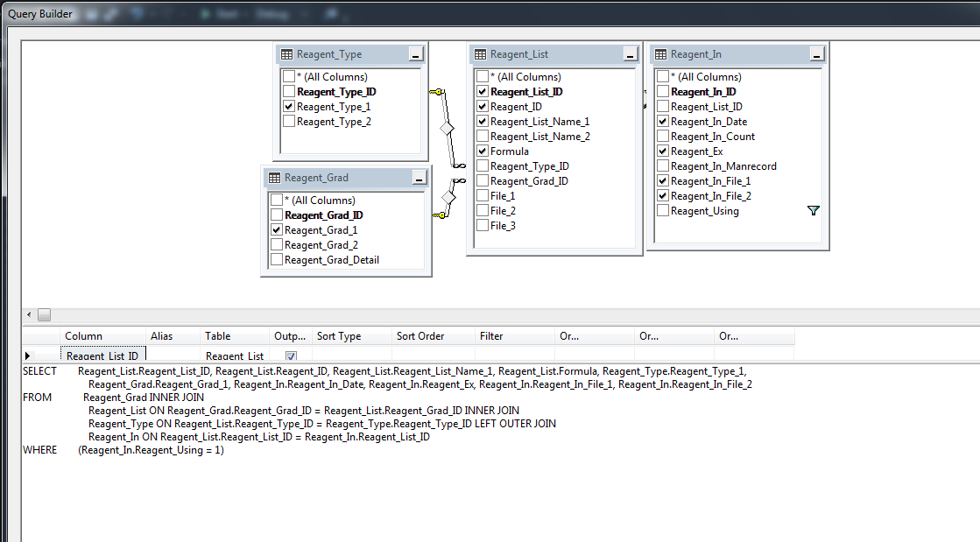Click the Reagent_Grad table icon in header
The image size is (980, 542).
274,178
